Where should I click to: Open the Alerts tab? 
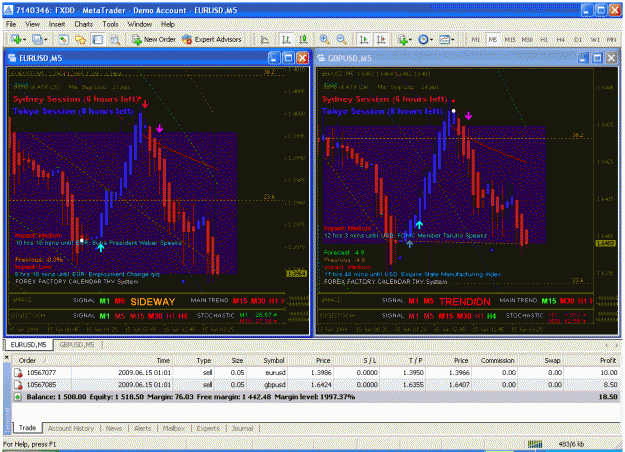[x=142, y=428]
